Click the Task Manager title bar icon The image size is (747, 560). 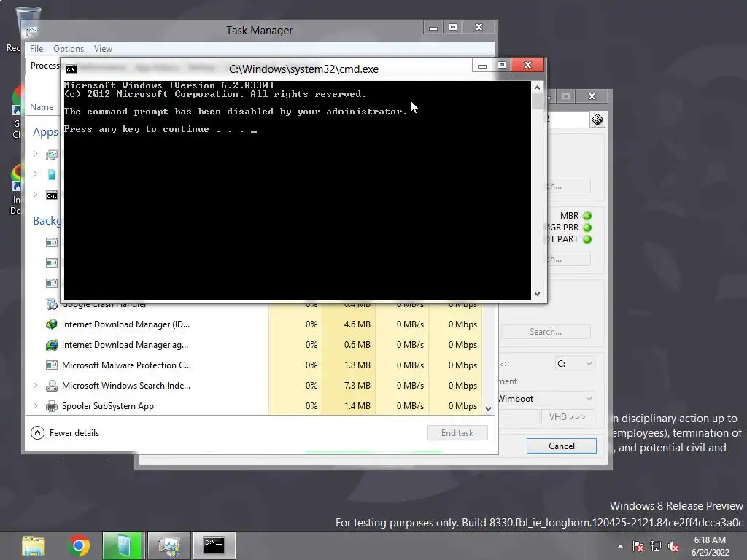tap(32, 31)
